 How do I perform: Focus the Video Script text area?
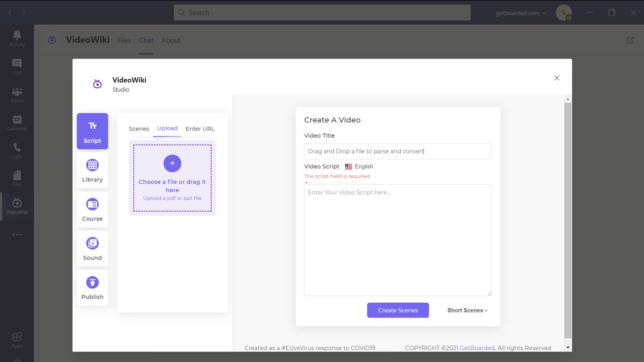coord(398,240)
